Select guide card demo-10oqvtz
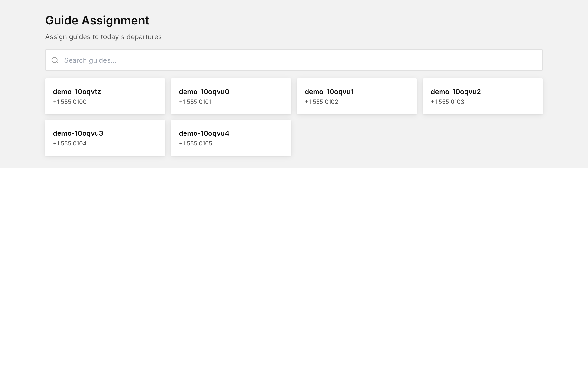This screenshot has width=588, height=386. (x=105, y=96)
